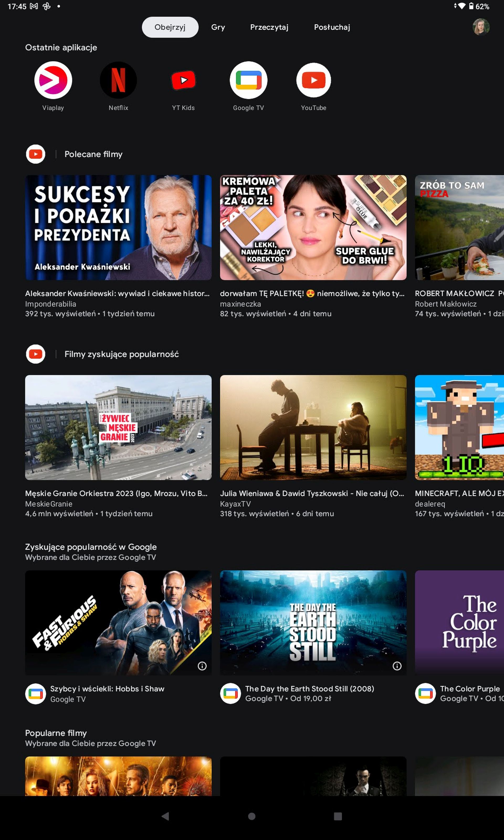Play Kremowa paleta makeup video thumbnail

[313, 228]
